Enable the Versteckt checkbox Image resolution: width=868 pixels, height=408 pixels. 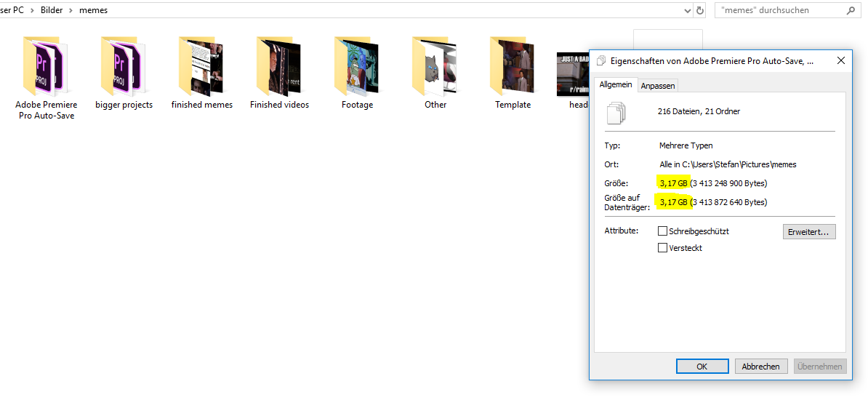[x=662, y=247]
